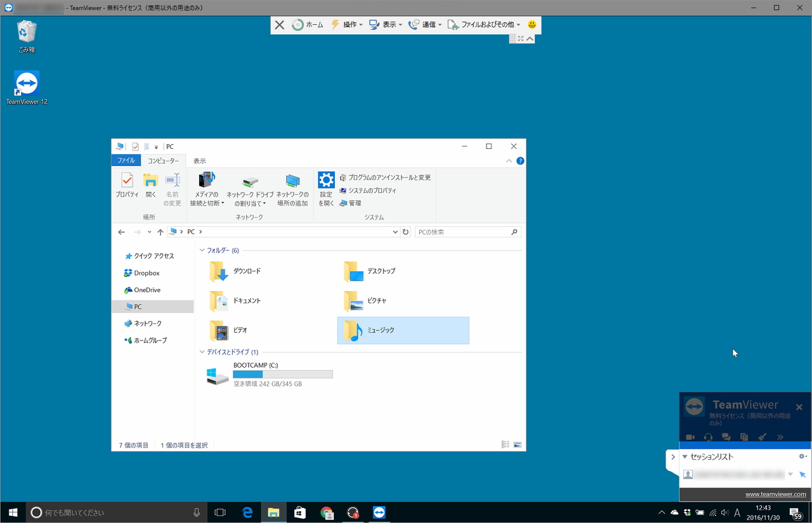Select ネットワーク in navigation pane
Viewport: 812px width, 523px height.
tap(143, 323)
